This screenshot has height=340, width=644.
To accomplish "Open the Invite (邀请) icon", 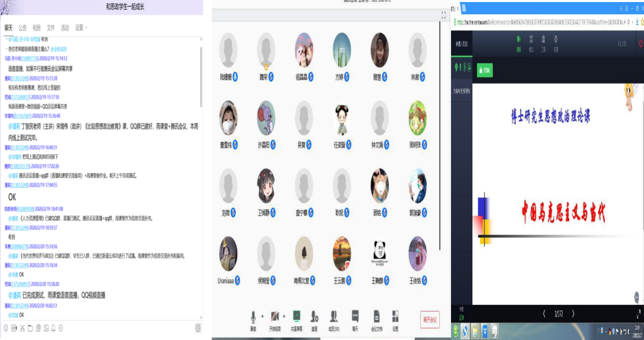I will [x=314, y=317].
